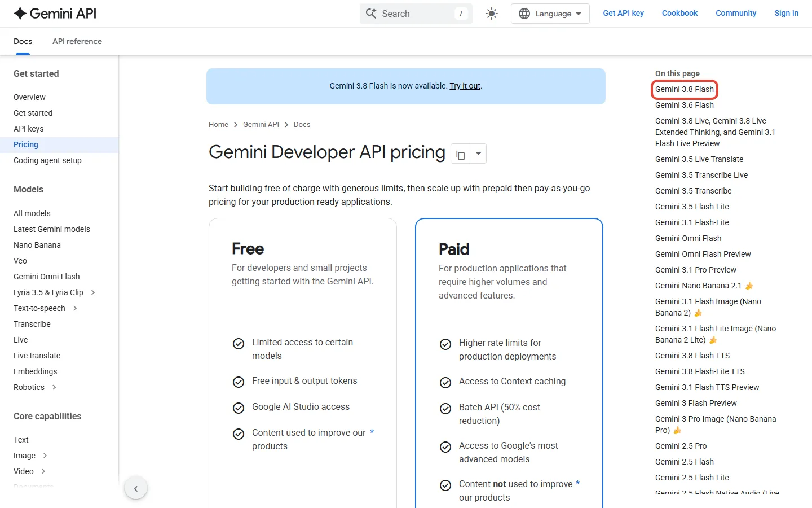Jump to Gemini 2.5 Pro section
The width and height of the screenshot is (812, 508).
point(681,446)
